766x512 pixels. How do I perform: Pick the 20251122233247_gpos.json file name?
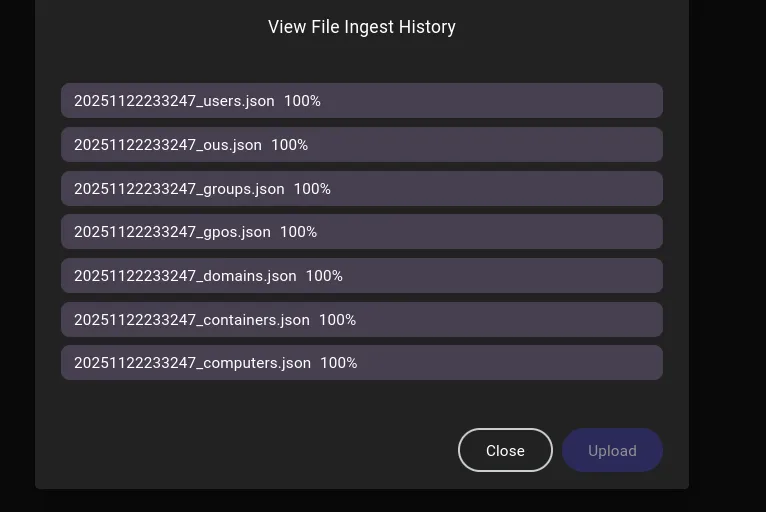coord(172,232)
